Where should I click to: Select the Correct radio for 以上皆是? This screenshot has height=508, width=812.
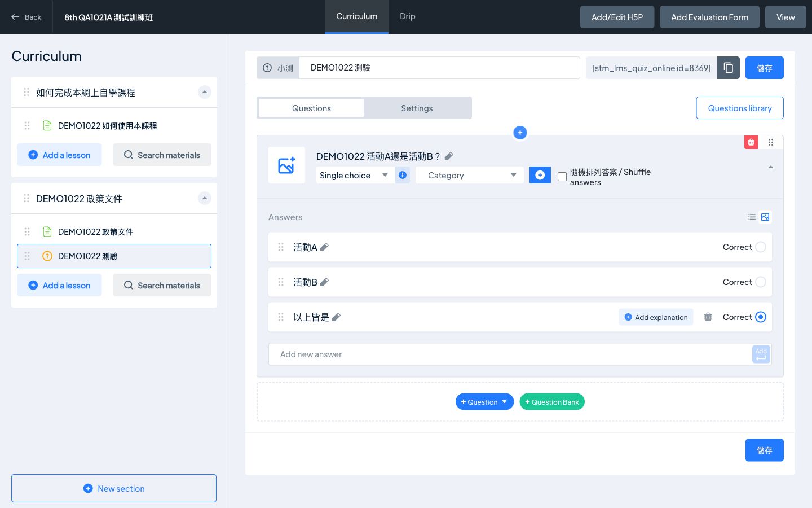pos(761,317)
